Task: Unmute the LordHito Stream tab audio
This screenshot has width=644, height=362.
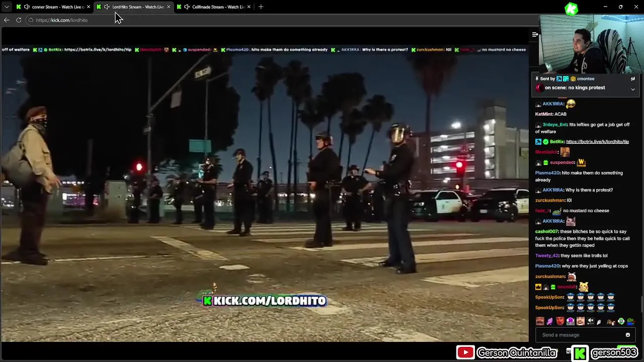Action: (107, 7)
